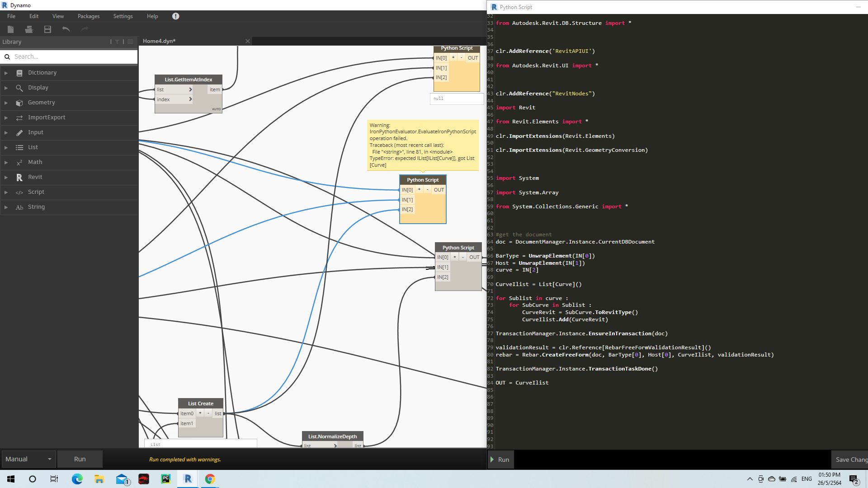The width and height of the screenshot is (868, 488).
Task: Click the Redo arrow icon
Action: coord(84,29)
